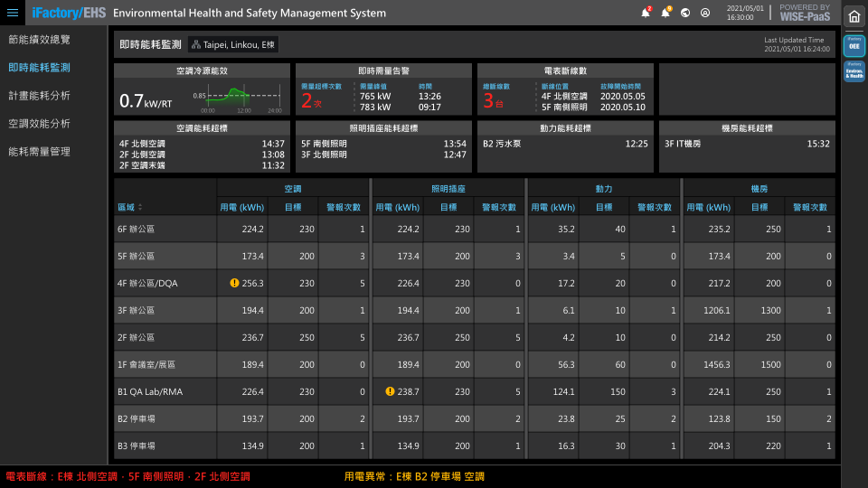Click warning icon on 4F 辦公區/DQA row
The width and height of the screenshot is (868, 488).
pyautogui.click(x=235, y=283)
